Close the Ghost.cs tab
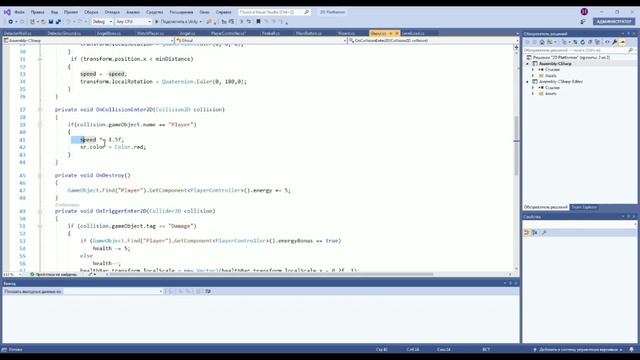The width and height of the screenshot is (640, 360). coord(397,33)
